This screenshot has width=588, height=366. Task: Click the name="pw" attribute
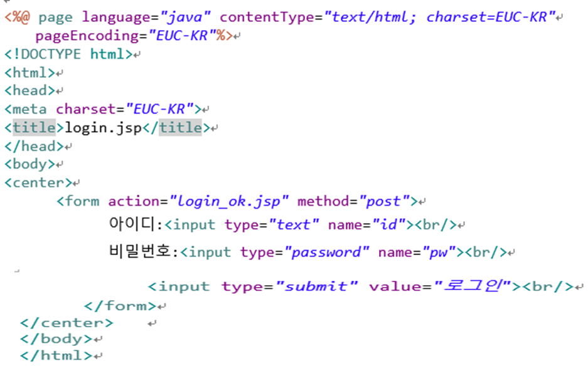(417, 252)
